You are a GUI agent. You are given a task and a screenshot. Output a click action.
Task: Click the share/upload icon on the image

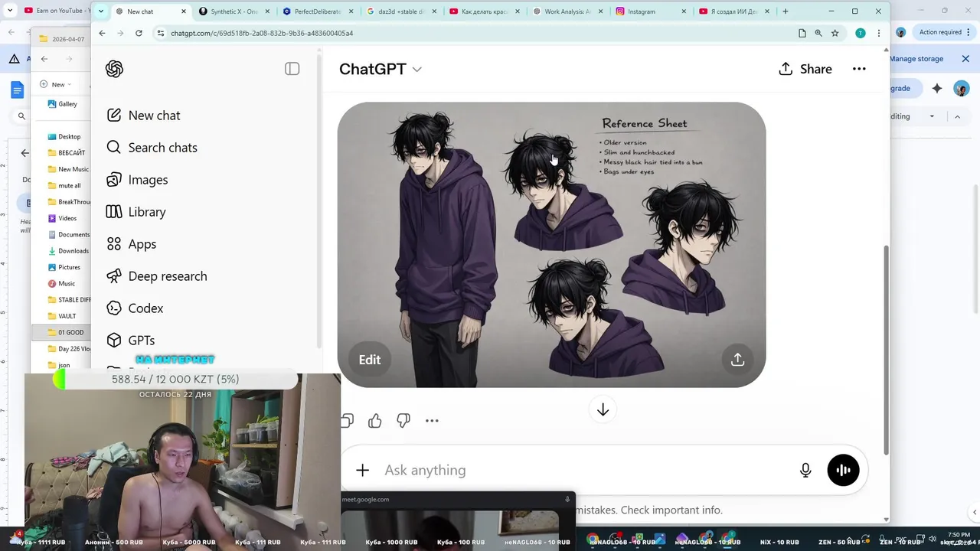(737, 360)
